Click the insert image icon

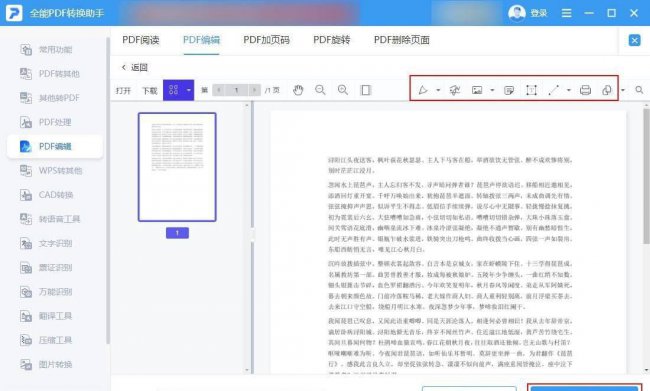pyautogui.click(x=477, y=90)
